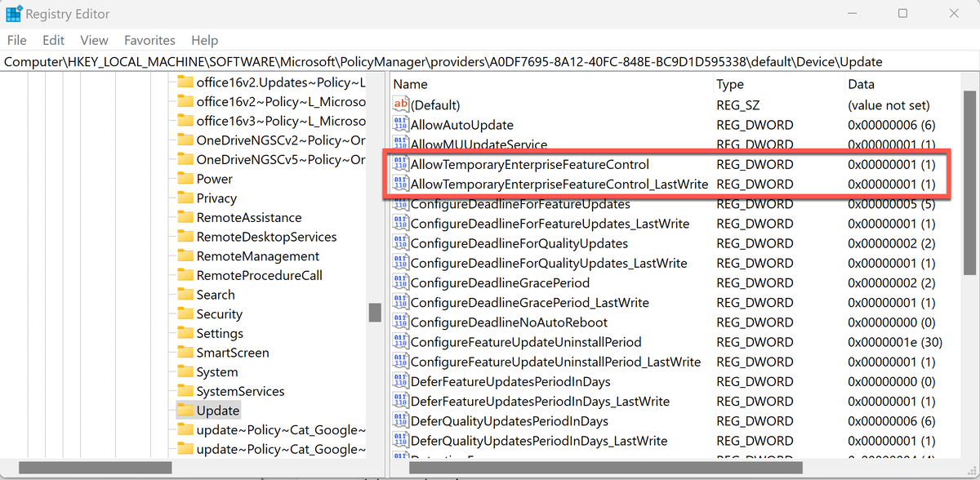The height and width of the screenshot is (480, 980).
Task: Select the Security key in the tree
Action: [x=219, y=314]
